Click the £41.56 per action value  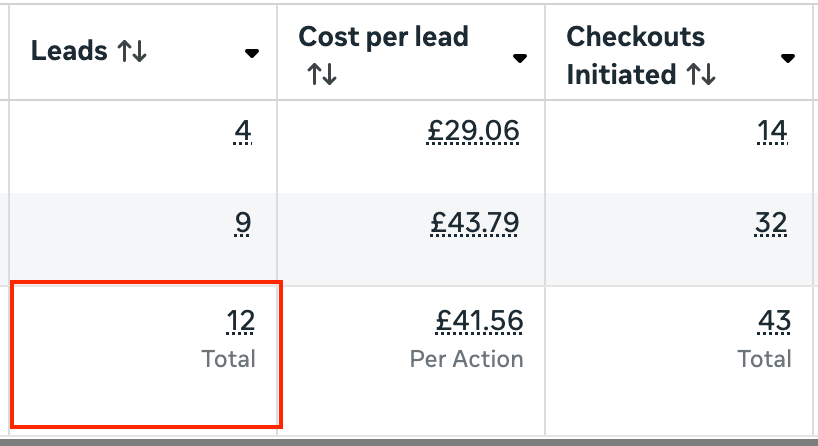pyautogui.click(x=479, y=321)
